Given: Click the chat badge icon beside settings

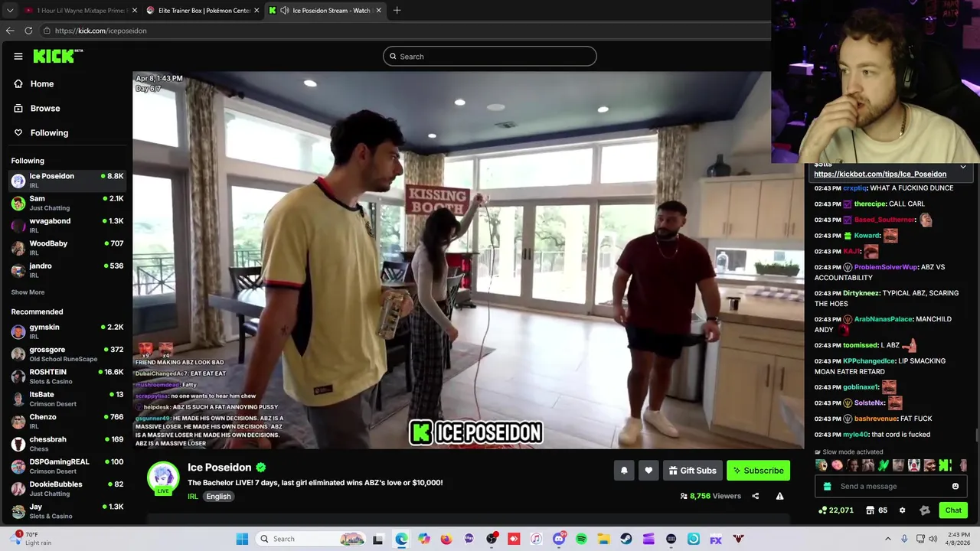Looking at the screenshot, I should (924, 510).
